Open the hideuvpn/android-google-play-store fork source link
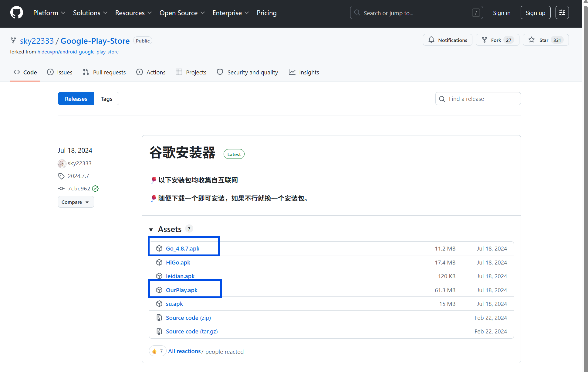The image size is (588, 372). [x=78, y=52]
